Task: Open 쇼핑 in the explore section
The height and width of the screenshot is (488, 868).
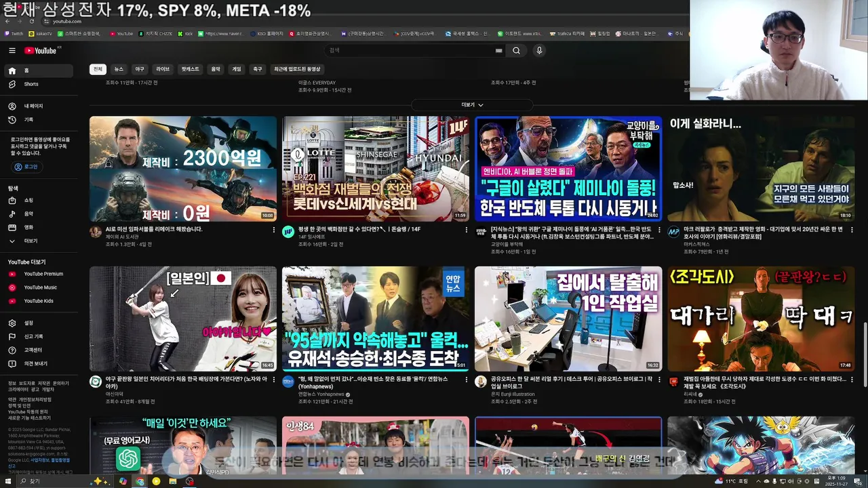Action: [x=39, y=201]
